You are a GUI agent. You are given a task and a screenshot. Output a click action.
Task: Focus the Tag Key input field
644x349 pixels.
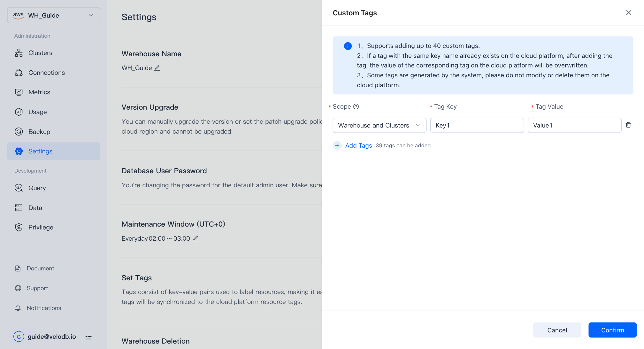click(477, 125)
